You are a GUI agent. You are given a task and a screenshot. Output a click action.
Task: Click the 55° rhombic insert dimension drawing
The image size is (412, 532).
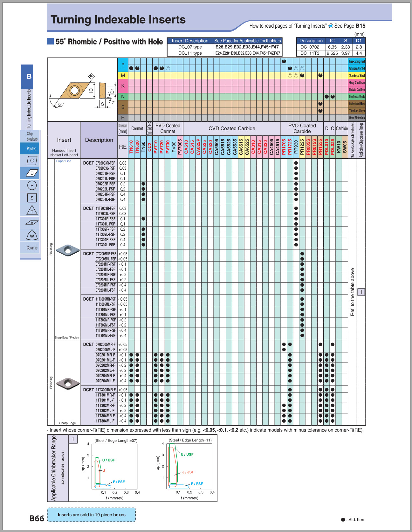[82, 90]
